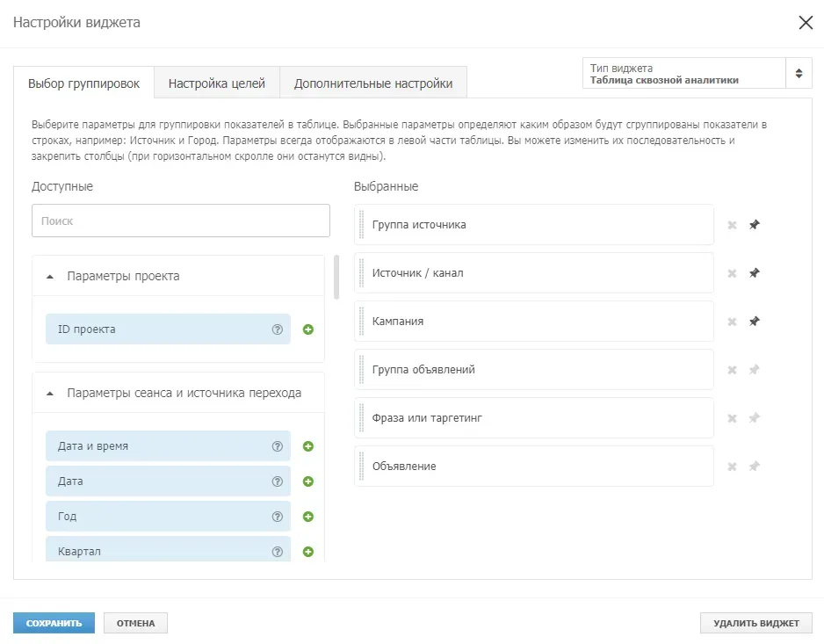Remove Источник / канал from selected
824x644 pixels.
(732, 273)
